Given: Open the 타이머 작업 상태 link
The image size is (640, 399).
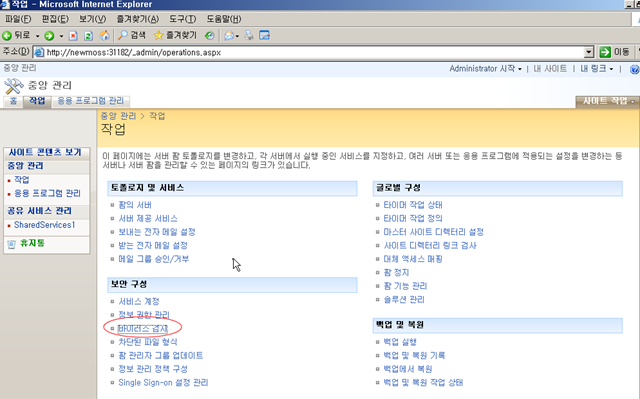Looking at the screenshot, I should (413, 205).
